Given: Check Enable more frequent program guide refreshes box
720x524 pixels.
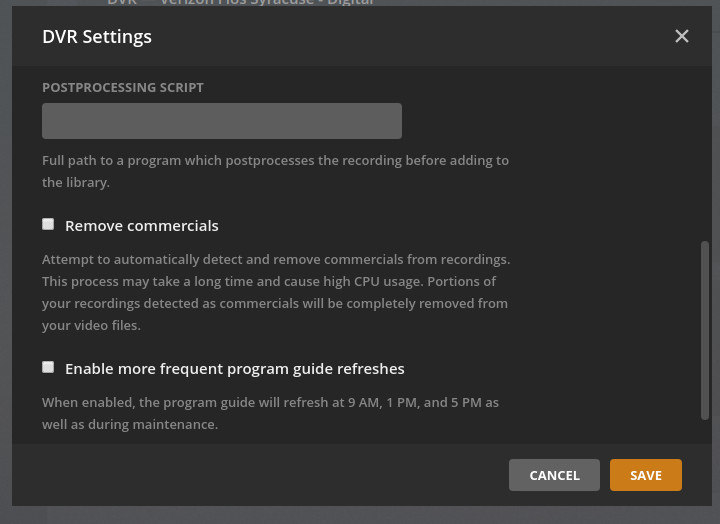Looking at the screenshot, I should (48, 367).
